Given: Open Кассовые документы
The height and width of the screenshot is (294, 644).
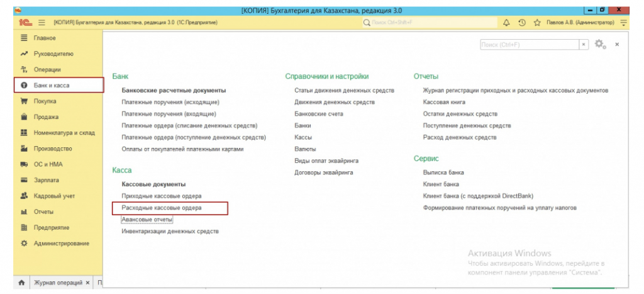Looking at the screenshot, I should [153, 184].
